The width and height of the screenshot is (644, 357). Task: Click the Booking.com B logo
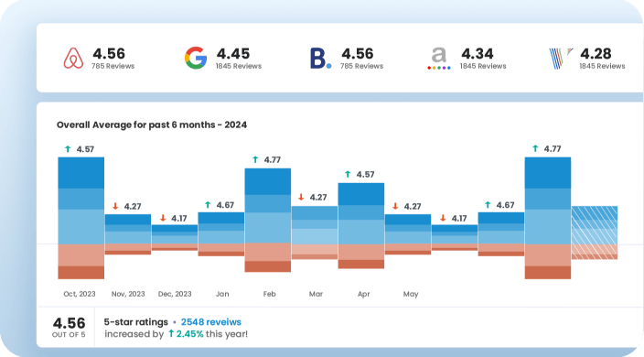coord(321,59)
